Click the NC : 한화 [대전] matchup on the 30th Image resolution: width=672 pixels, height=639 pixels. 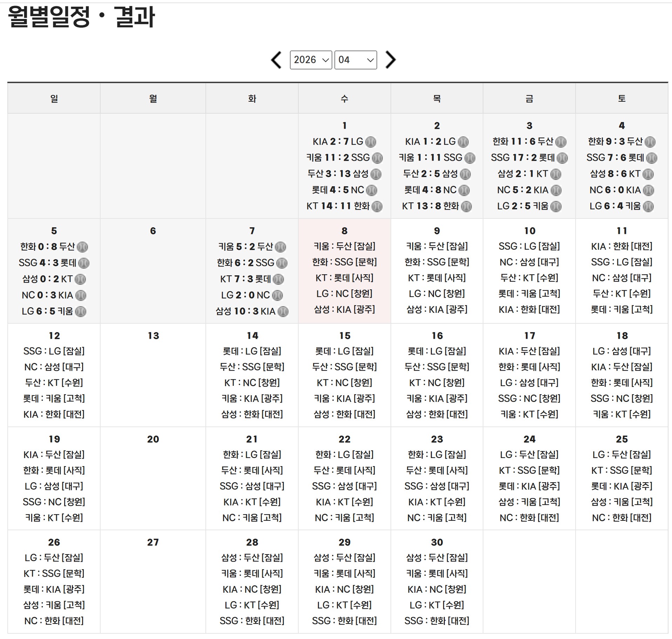click(x=53, y=620)
